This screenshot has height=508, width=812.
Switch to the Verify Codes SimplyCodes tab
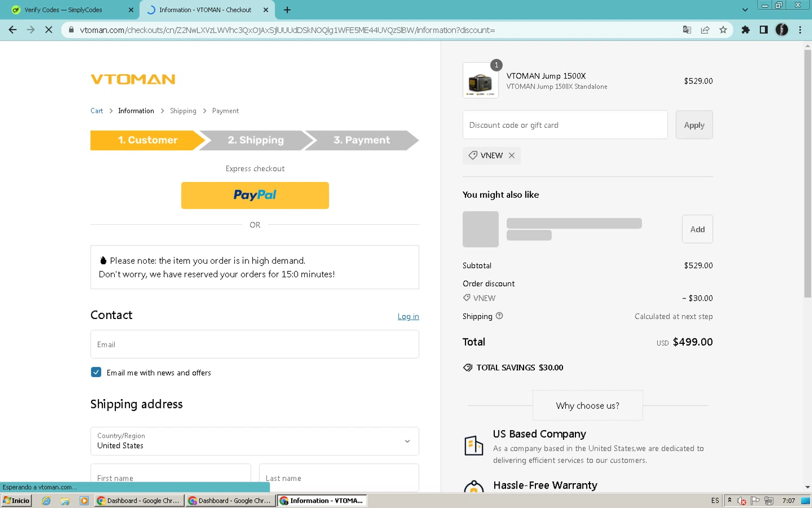pos(69,10)
